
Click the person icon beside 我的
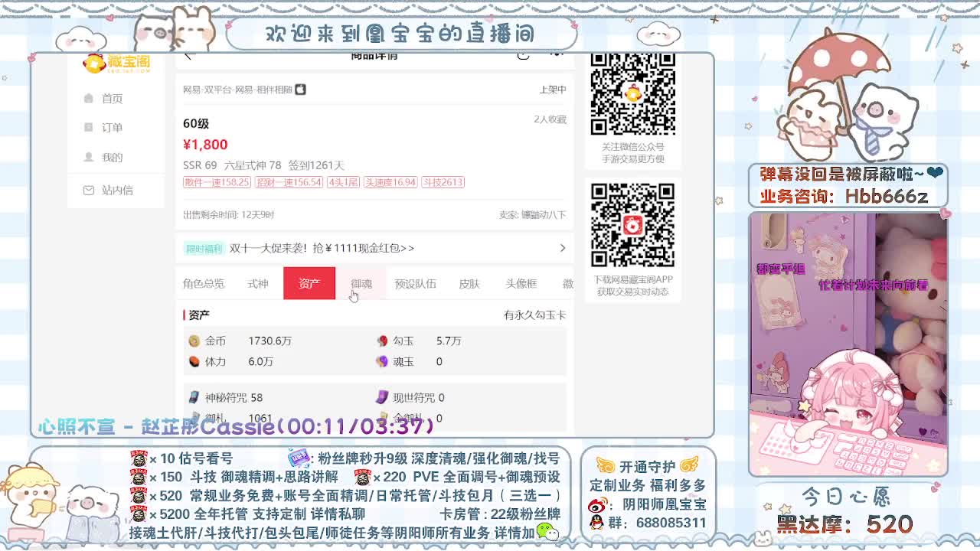(x=89, y=157)
